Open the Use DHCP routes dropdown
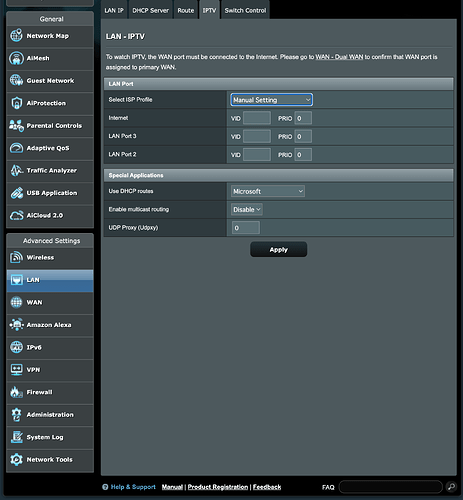Image resolution: width=463 pixels, height=500 pixels. (x=268, y=191)
